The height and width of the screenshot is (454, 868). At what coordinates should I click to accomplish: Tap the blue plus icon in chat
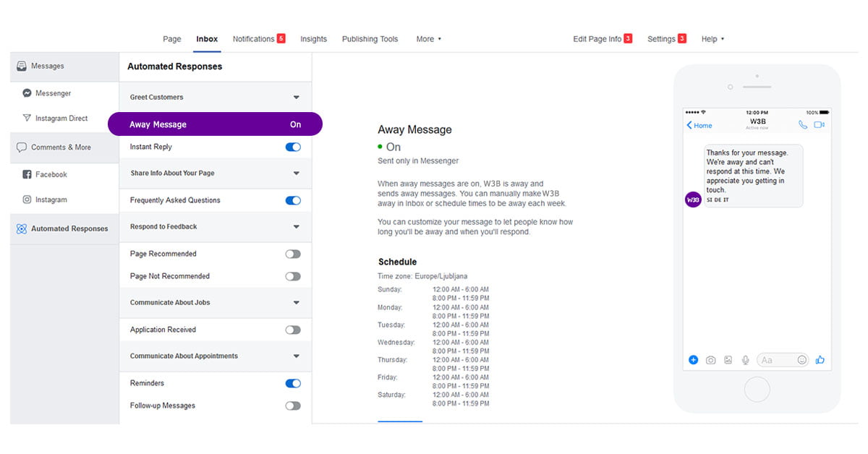[693, 360]
